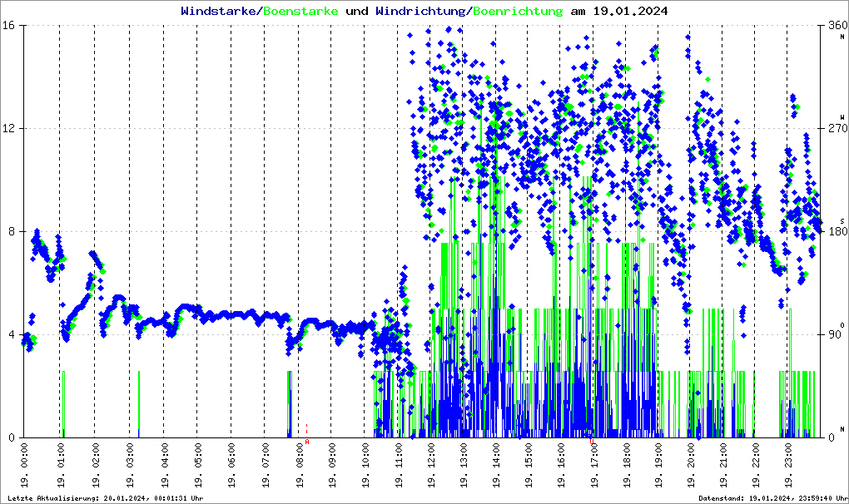This screenshot has height=504, width=849.
Task: Click the green "Boenrichtung" title word
Action: coord(518,11)
